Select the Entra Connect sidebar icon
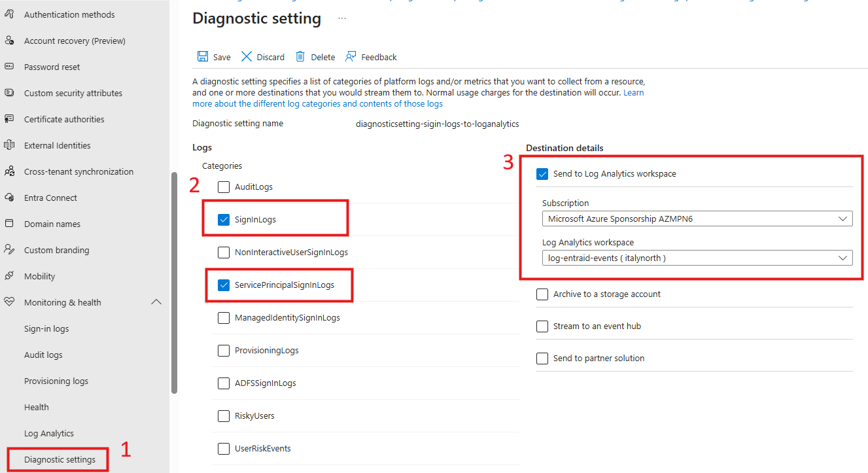Screen dimensions: 868x473 point(10,197)
